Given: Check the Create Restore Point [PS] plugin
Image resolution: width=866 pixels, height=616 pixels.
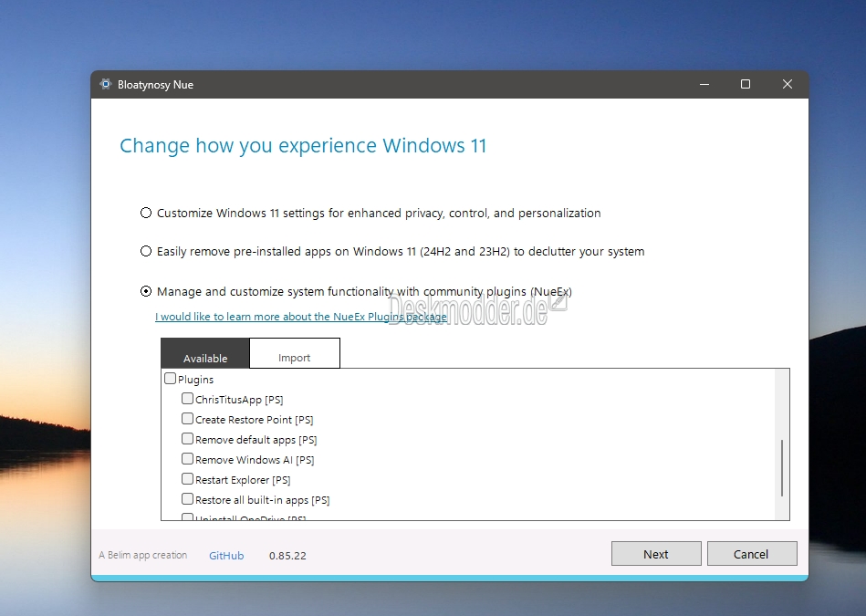Looking at the screenshot, I should coord(187,419).
